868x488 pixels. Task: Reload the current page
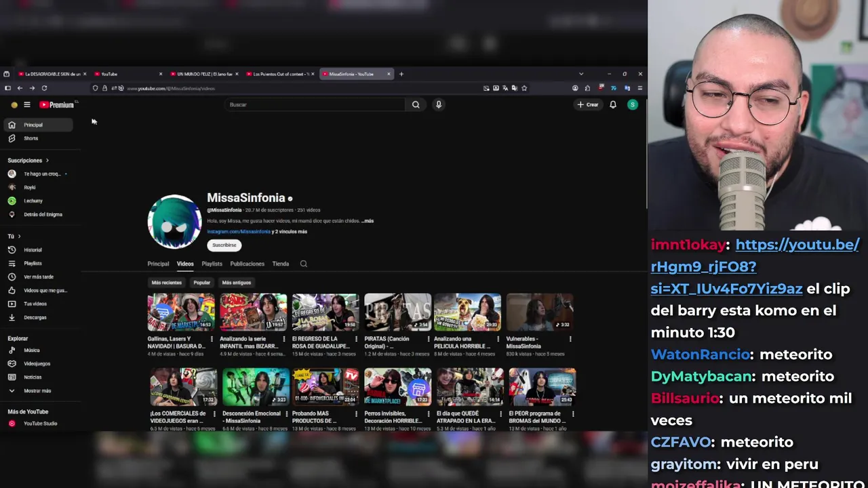coord(44,88)
